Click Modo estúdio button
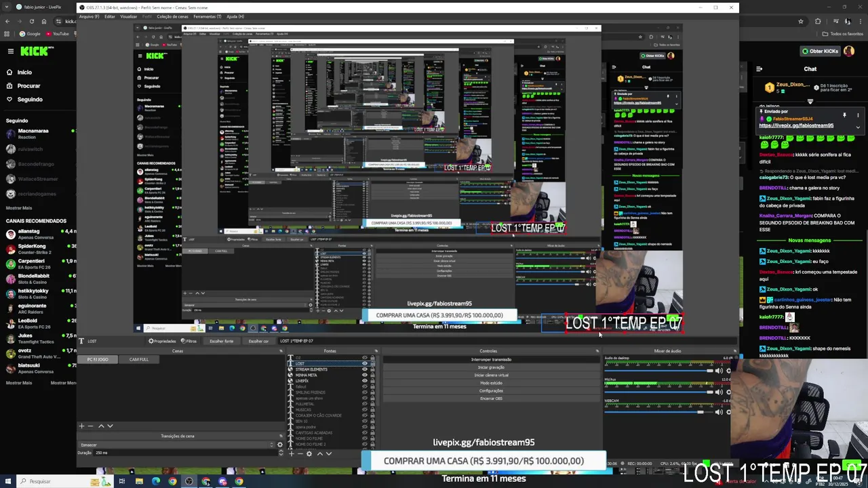The height and width of the screenshot is (488, 868). 491,383
